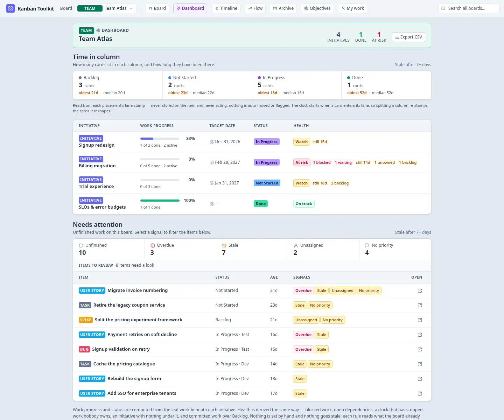Filter by Overdue signal
Image resolution: width=504 pixels, height=420 pixels.
(180, 249)
